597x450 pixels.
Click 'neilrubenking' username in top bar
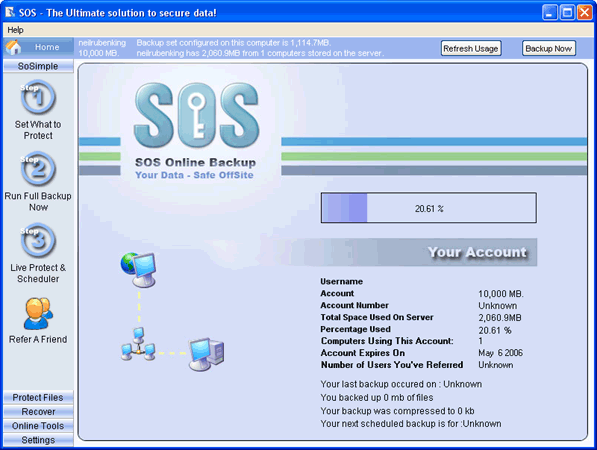pyautogui.click(x=102, y=43)
